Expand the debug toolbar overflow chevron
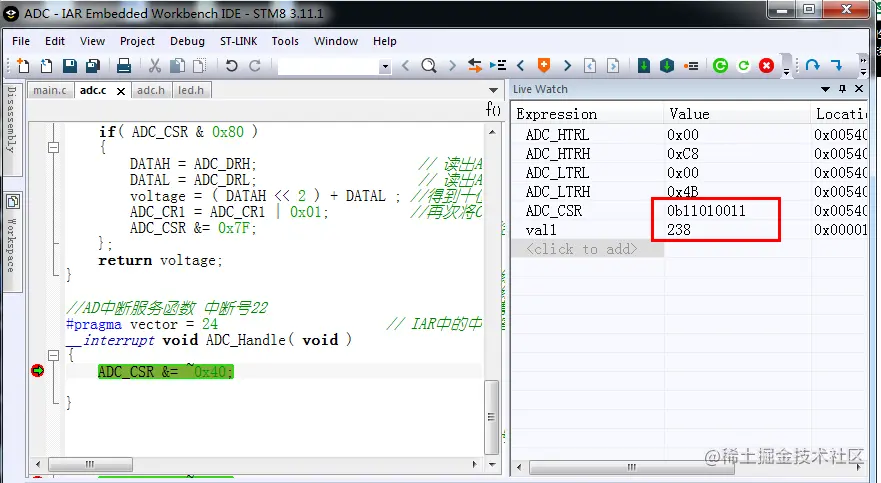The image size is (881, 483). click(x=864, y=66)
